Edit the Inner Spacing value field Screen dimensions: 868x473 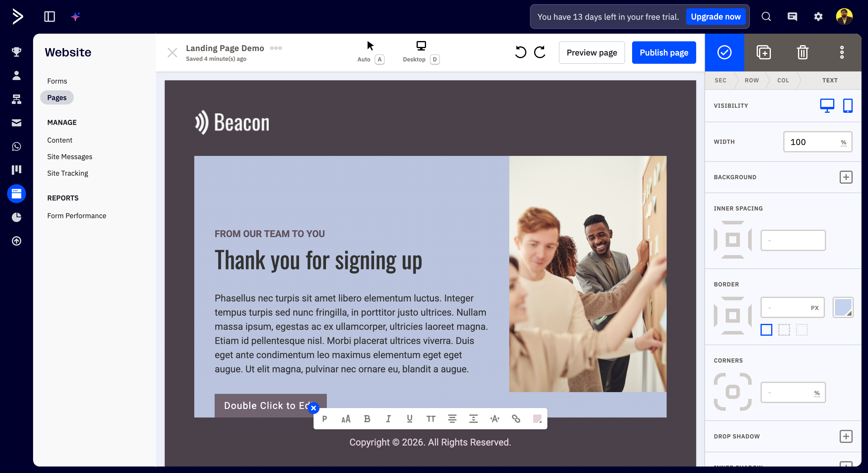(793, 240)
